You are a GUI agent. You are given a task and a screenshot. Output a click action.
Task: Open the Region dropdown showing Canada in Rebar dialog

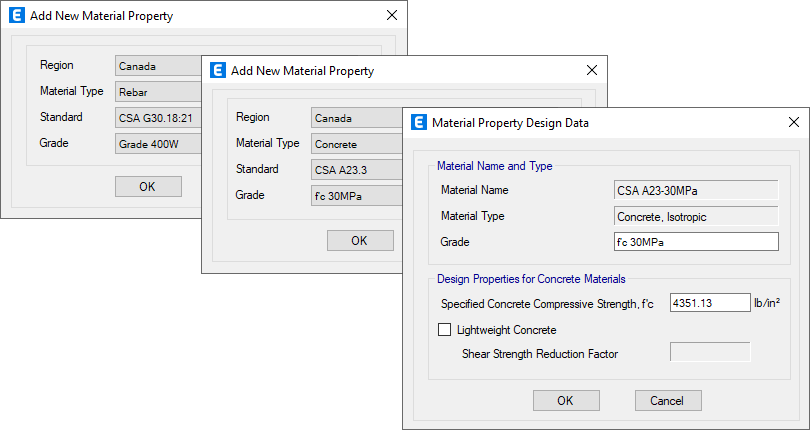[x=158, y=66]
